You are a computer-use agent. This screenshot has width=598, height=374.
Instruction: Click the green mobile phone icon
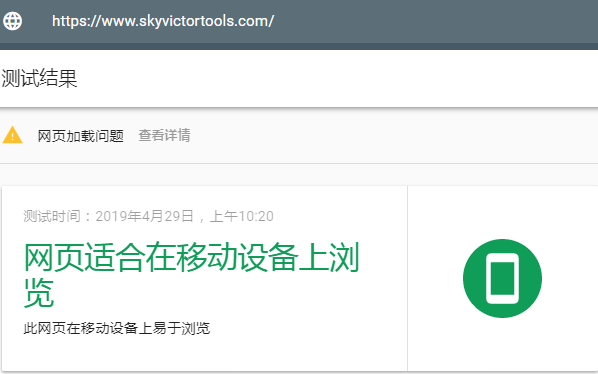coord(502,278)
